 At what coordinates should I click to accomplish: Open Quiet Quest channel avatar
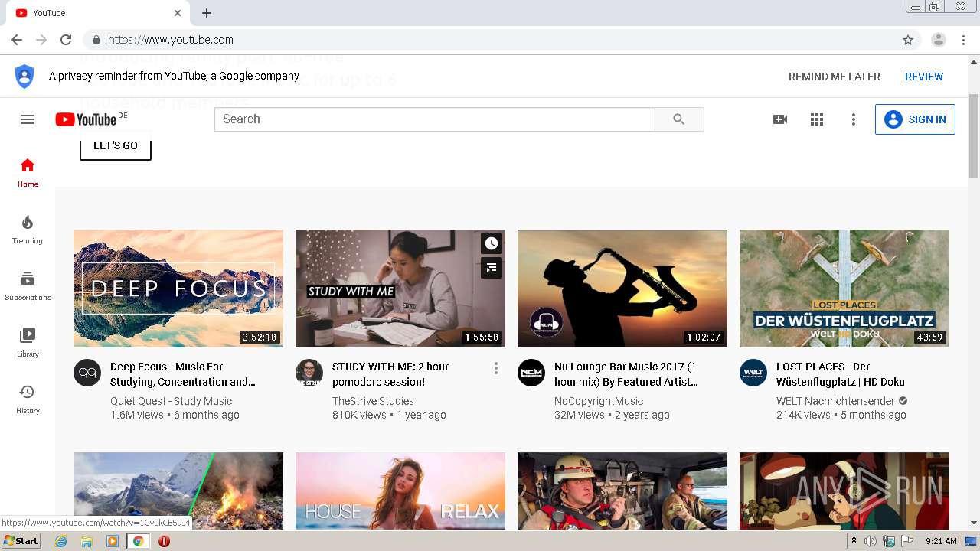click(87, 373)
